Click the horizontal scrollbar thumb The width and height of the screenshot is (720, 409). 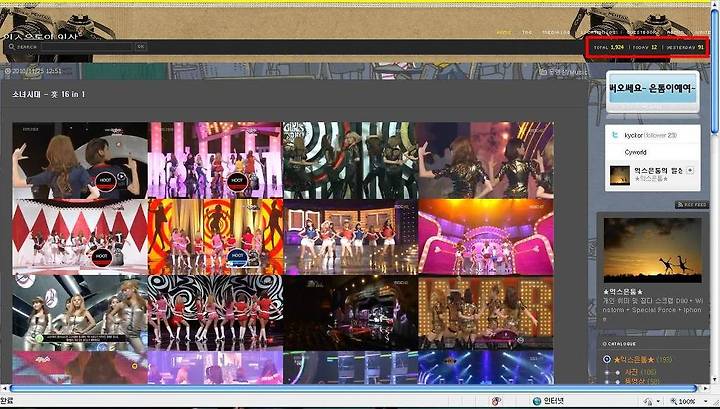tap(354, 389)
